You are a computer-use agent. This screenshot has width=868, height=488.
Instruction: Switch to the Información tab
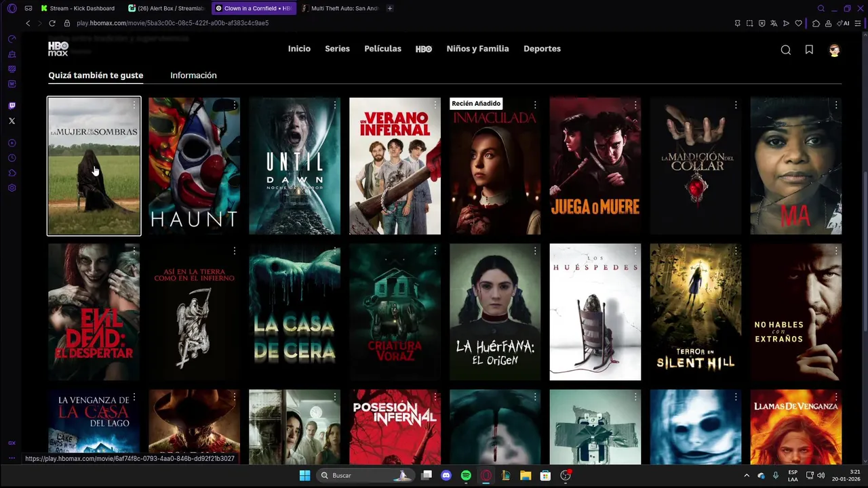(x=193, y=75)
